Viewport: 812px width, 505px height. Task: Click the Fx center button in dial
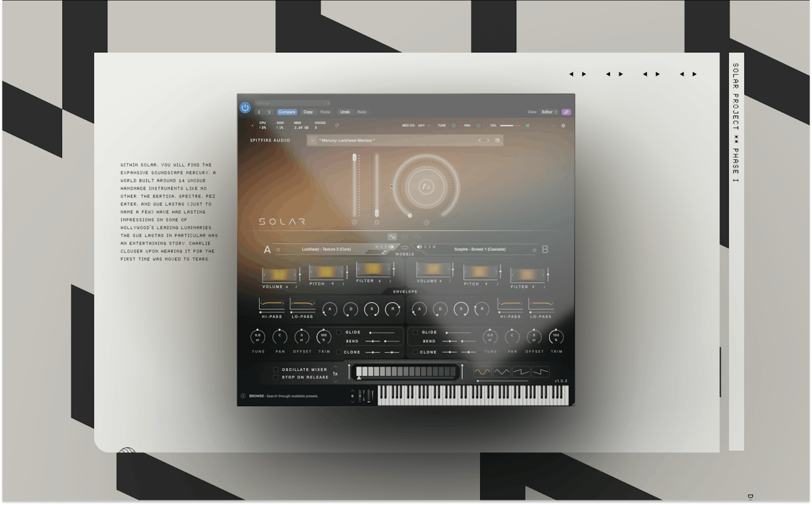[426, 187]
